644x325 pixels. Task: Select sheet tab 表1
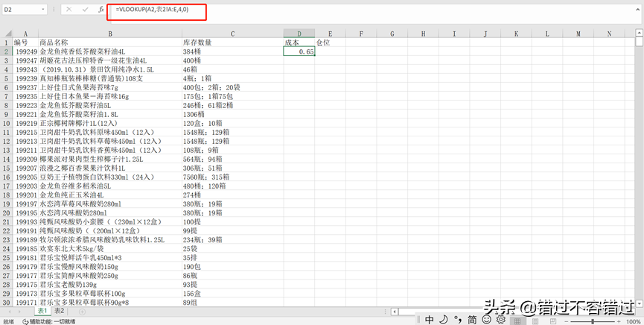point(42,311)
